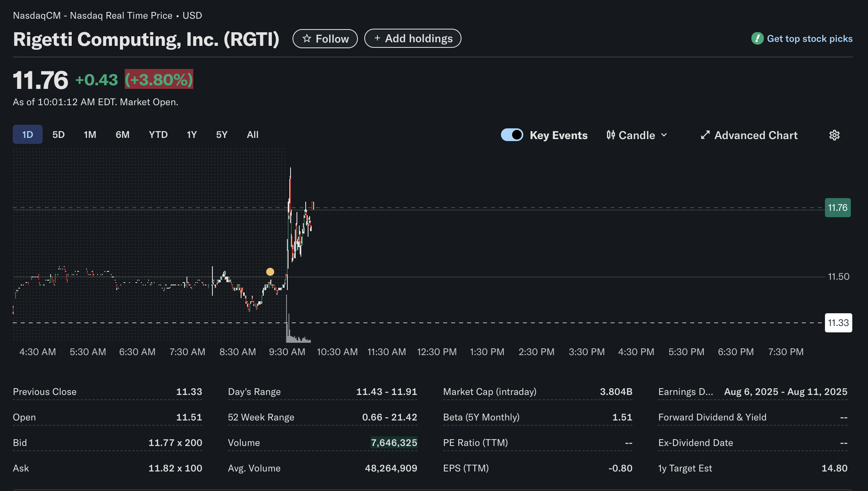Click the Bid value 11.77 x 200
Screen dimensions: 868x491
pyautogui.click(x=175, y=443)
